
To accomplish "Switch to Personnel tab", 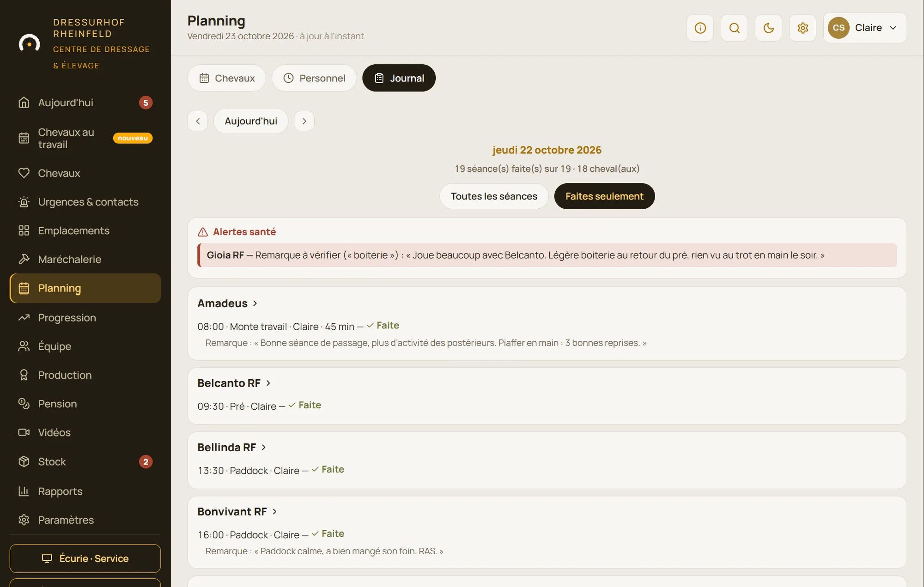I will pyautogui.click(x=314, y=78).
